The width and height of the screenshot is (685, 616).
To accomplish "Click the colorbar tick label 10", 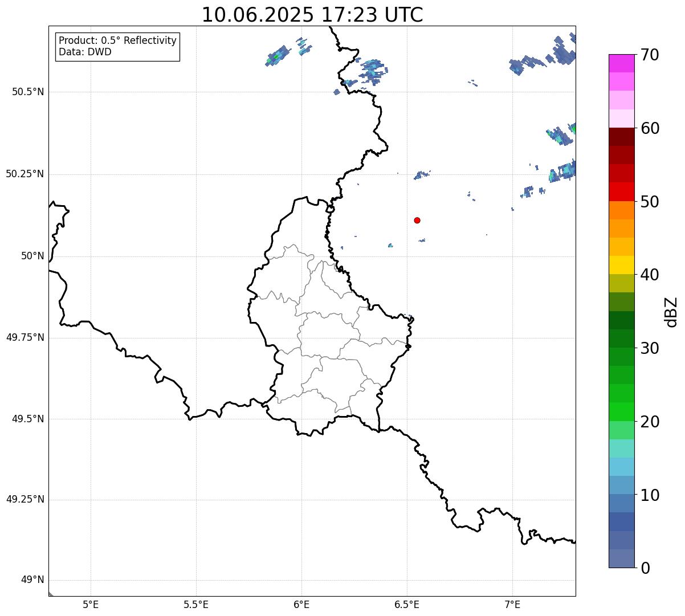I will pos(650,495).
